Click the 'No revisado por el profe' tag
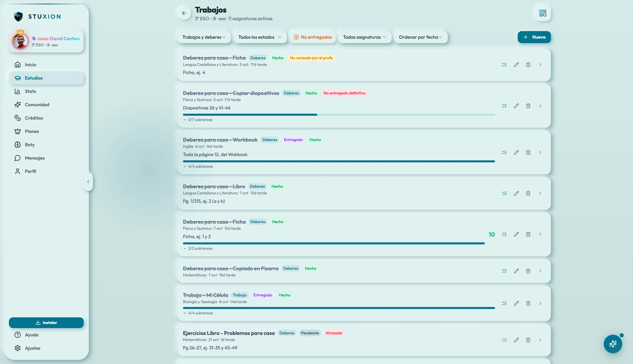This screenshot has height=364, width=633. [x=311, y=58]
